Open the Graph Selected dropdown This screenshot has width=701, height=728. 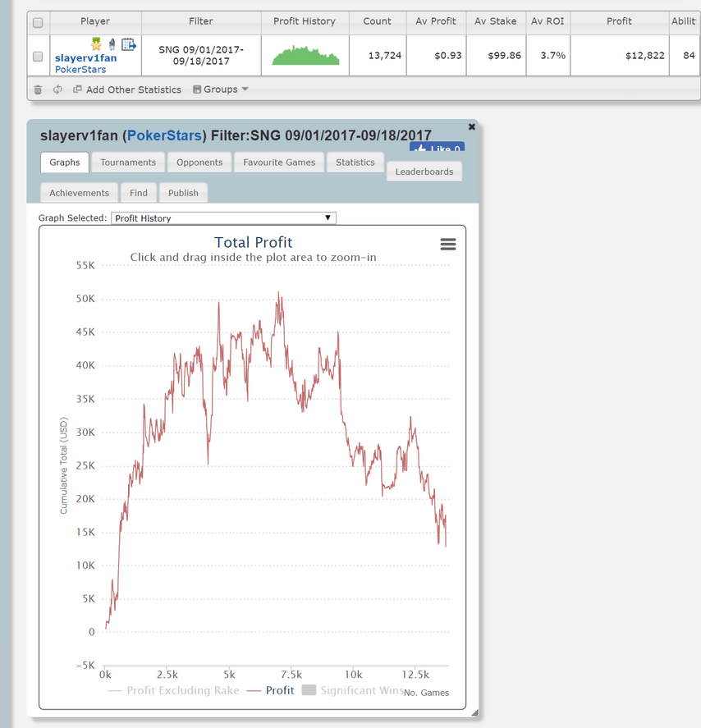223,218
